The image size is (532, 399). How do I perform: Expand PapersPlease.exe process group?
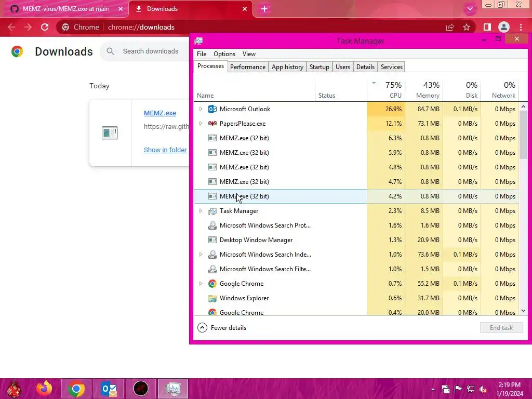[x=201, y=124]
